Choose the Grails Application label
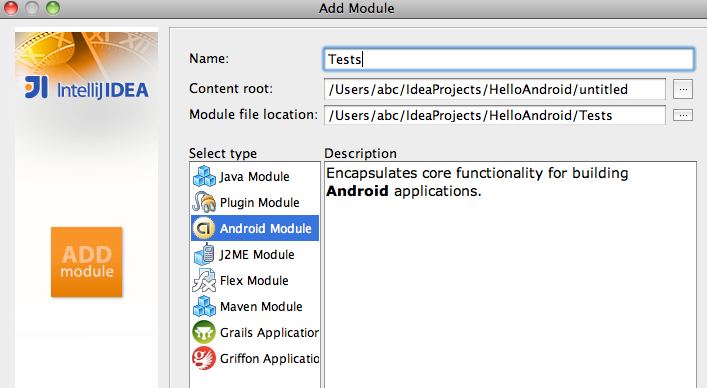Image resolution: width=707 pixels, height=388 pixels. pos(269,333)
